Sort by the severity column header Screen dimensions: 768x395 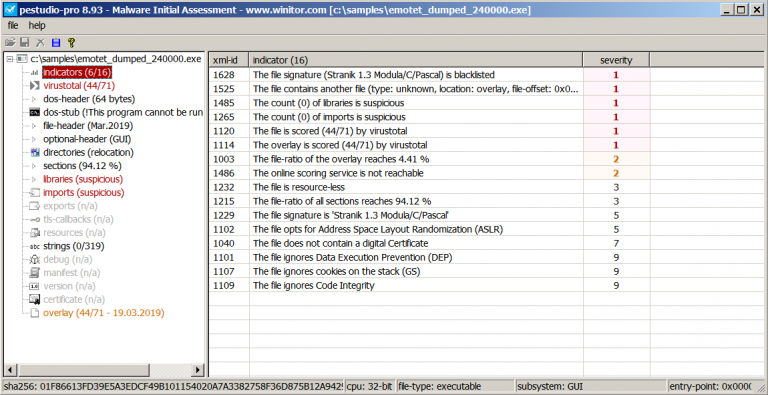[x=616, y=60]
